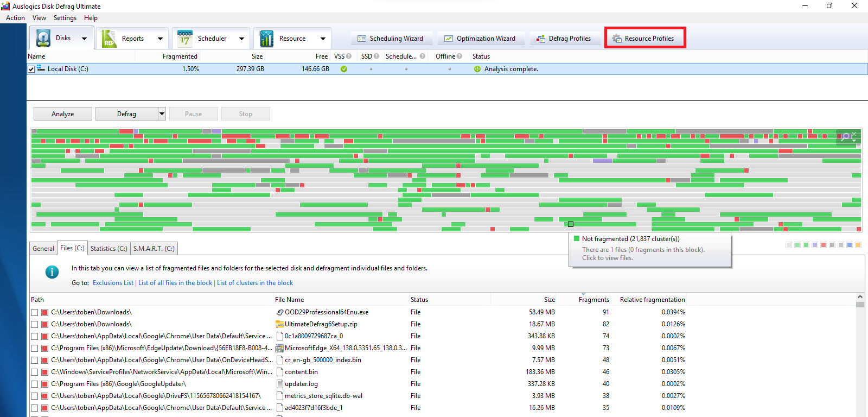Click the Disks hard drive icon

[43, 39]
